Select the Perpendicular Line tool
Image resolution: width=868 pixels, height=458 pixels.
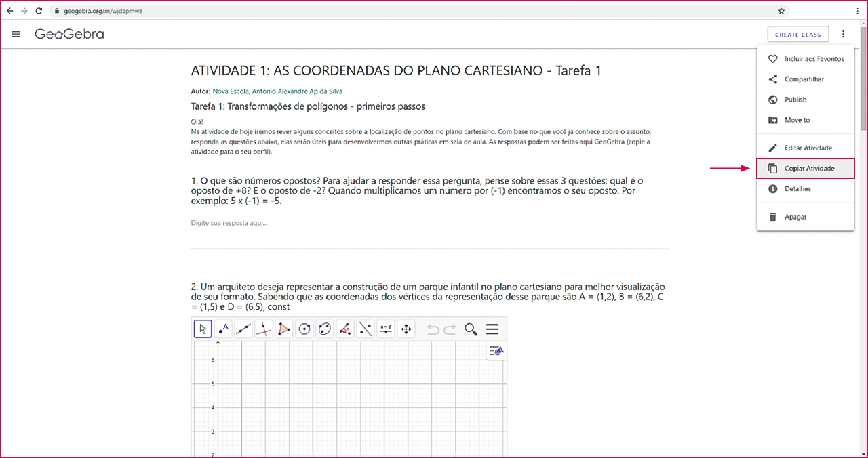tap(264, 329)
